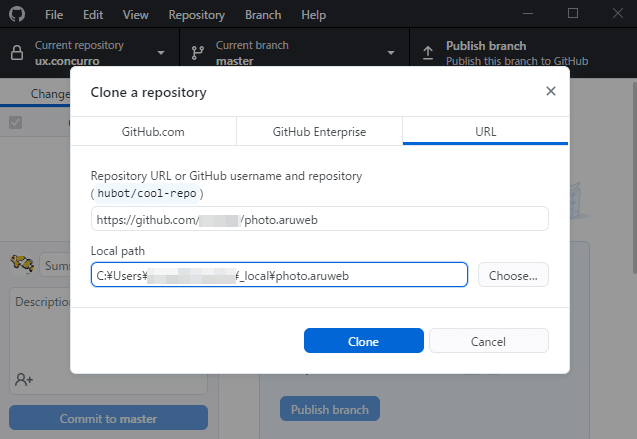
Task: Close the Clone a repository dialog
Action: [550, 91]
